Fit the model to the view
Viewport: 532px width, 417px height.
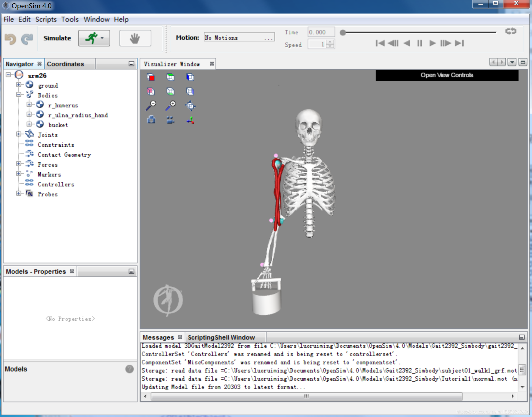[190, 106]
